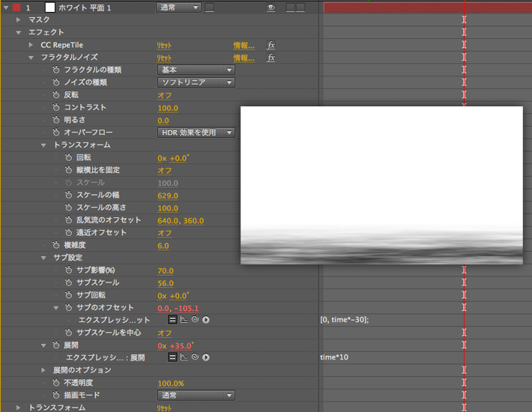Expand the マスク property group

tap(19, 19)
